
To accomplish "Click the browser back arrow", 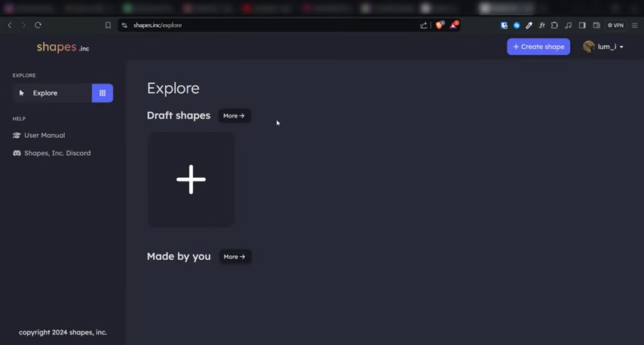I will (x=10, y=25).
